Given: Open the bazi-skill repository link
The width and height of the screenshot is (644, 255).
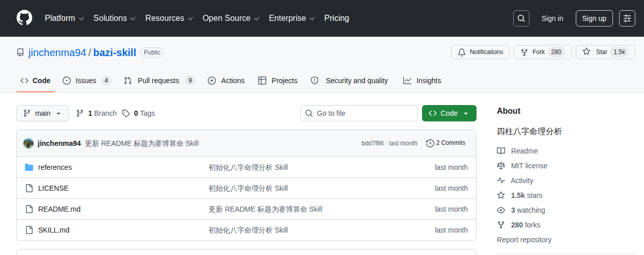Looking at the screenshot, I should (x=115, y=53).
